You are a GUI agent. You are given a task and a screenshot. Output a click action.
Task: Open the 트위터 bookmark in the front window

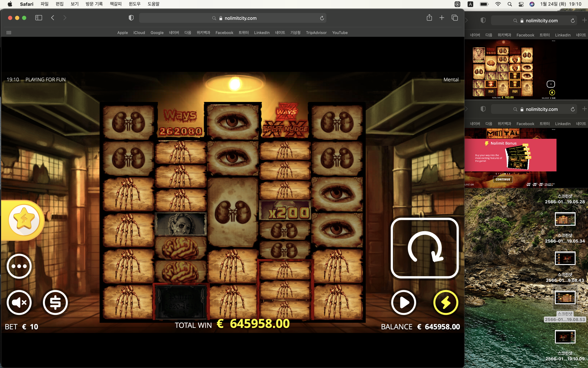coord(244,33)
